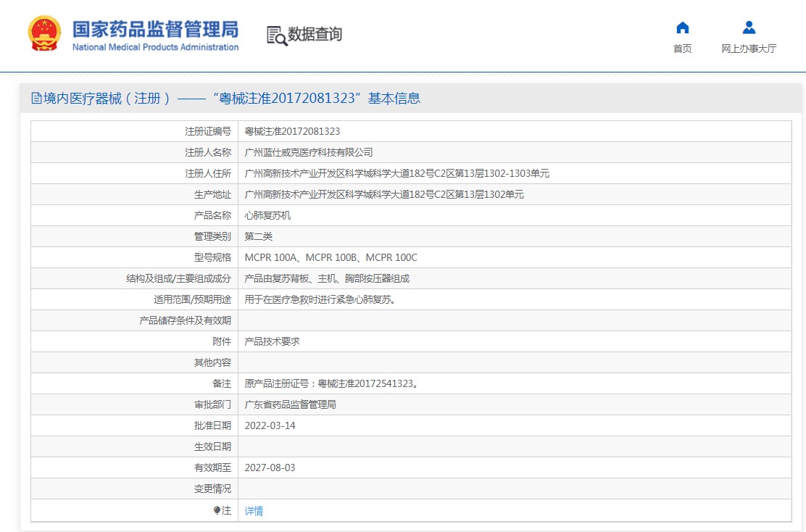The image size is (806, 532).
Task: Select registrant address ending 1302-1303单元
Action: [396, 174]
